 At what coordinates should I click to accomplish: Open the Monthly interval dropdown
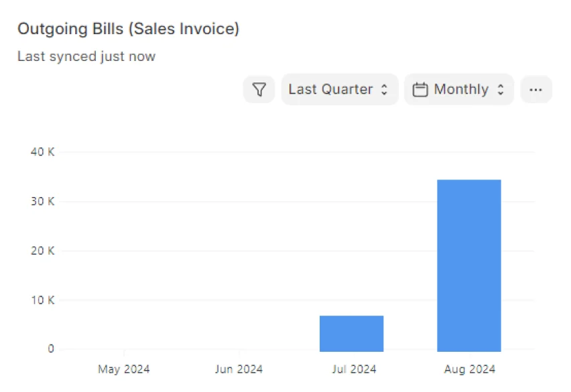[459, 89]
